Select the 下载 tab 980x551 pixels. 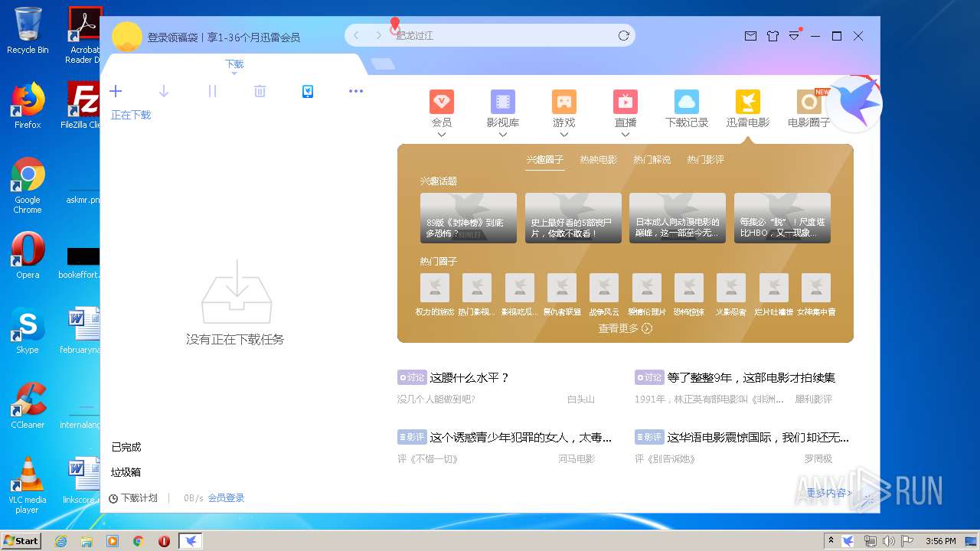tap(234, 64)
